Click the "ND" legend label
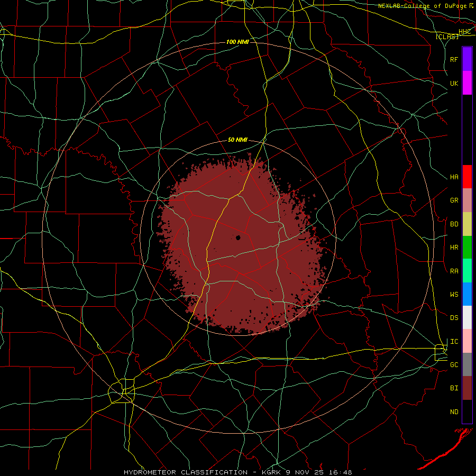The height and width of the screenshot is (476, 476). pos(454,412)
